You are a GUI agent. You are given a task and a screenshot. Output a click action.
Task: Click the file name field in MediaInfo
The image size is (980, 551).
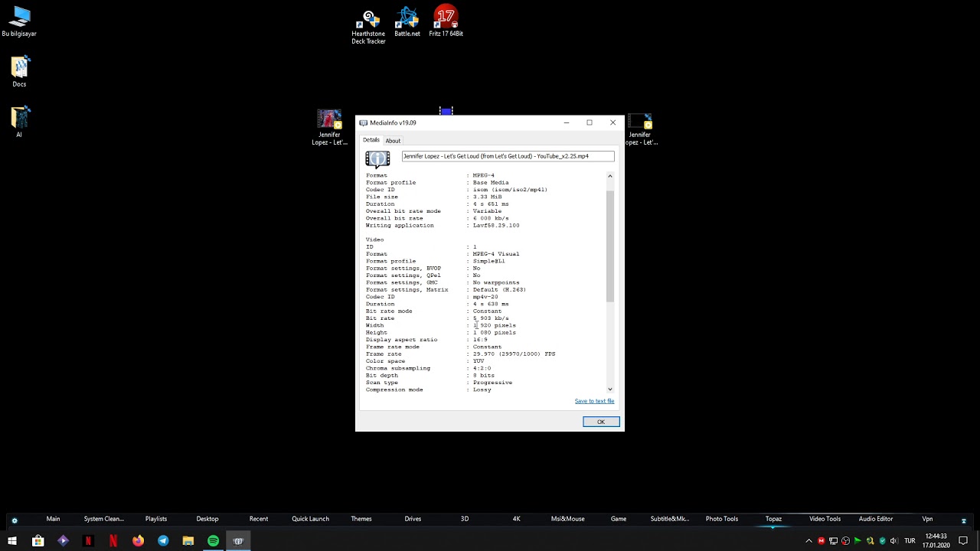[x=508, y=156]
